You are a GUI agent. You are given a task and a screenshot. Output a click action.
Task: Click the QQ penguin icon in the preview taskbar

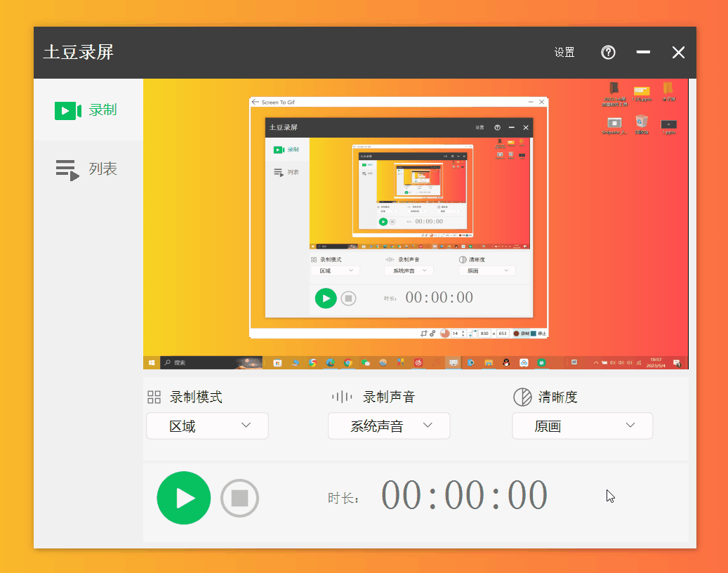[x=506, y=362]
